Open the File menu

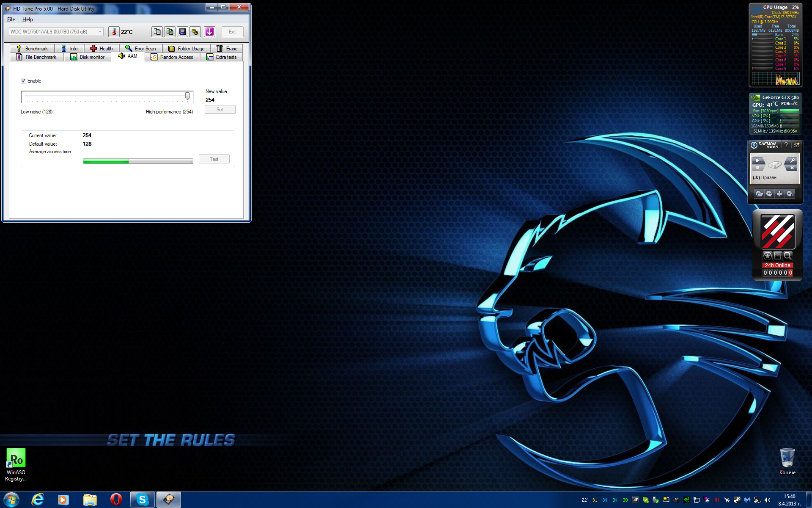[x=11, y=19]
